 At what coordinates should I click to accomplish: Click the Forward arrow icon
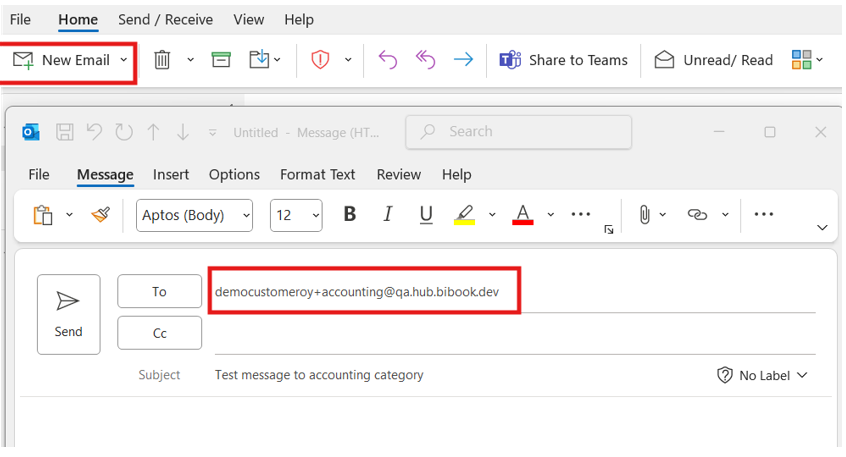pyautogui.click(x=463, y=60)
